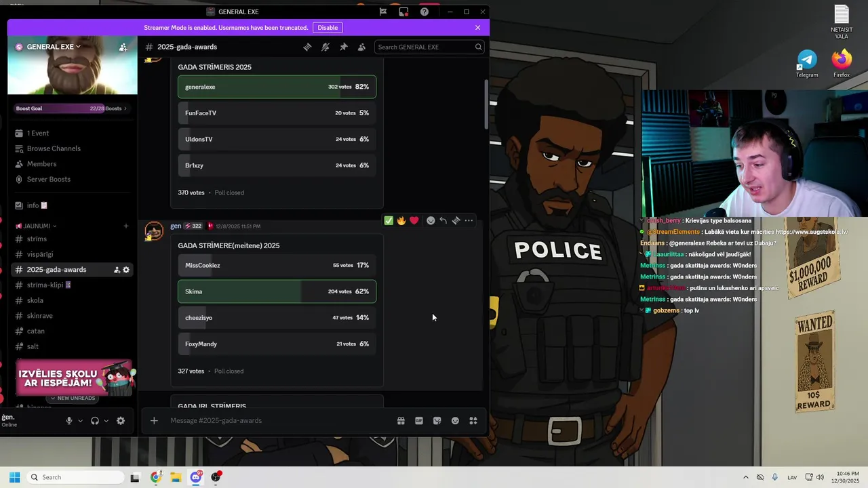The width and height of the screenshot is (868, 488).
Task: Click the Discord help question mark icon
Action: (x=425, y=12)
